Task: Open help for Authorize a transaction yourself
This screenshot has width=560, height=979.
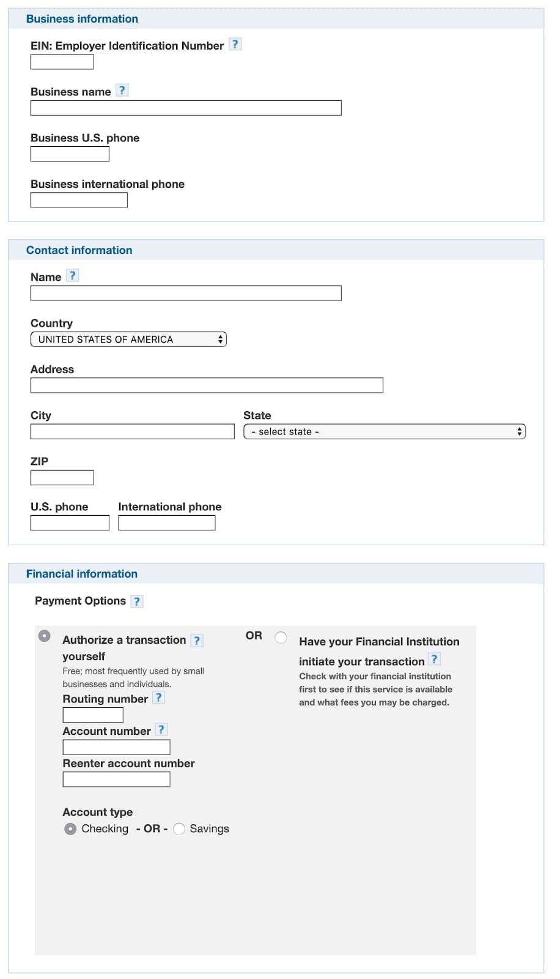Action: point(196,641)
